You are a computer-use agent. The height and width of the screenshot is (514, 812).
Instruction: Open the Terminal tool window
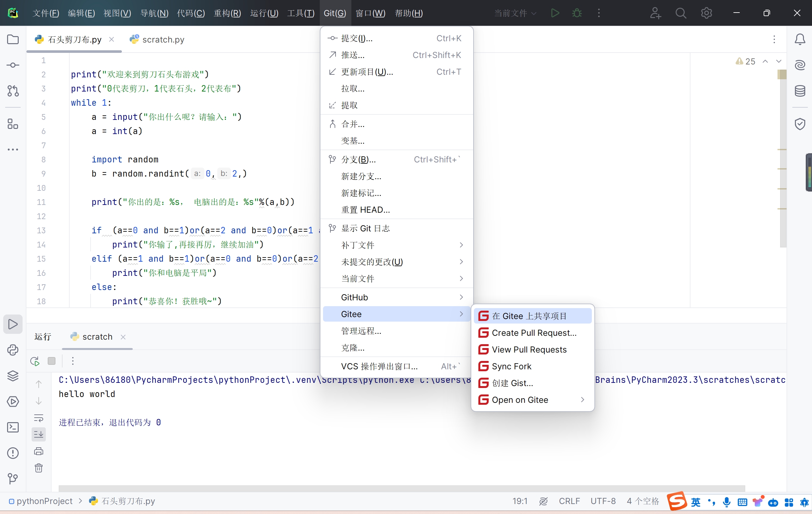tap(13, 427)
